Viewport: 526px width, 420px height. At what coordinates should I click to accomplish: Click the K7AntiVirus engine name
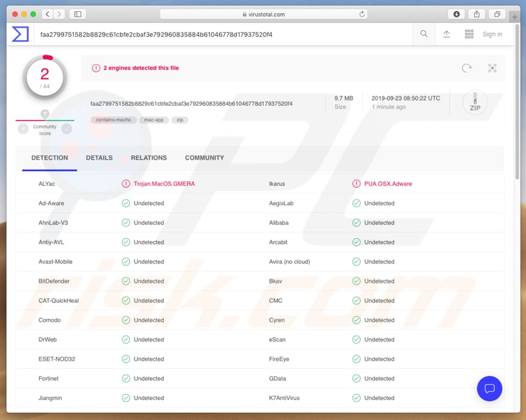point(284,398)
